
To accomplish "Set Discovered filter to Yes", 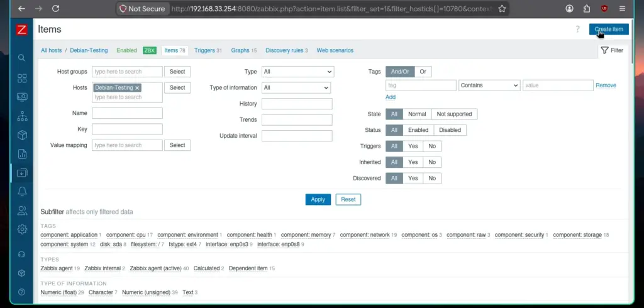I will coord(413,179).
